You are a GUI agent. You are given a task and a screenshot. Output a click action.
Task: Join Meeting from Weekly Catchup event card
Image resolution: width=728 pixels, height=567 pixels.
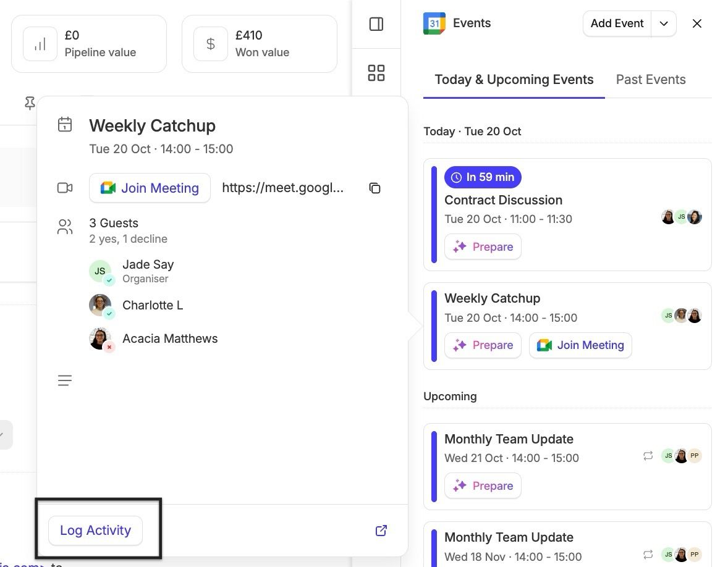pos(580,345)
